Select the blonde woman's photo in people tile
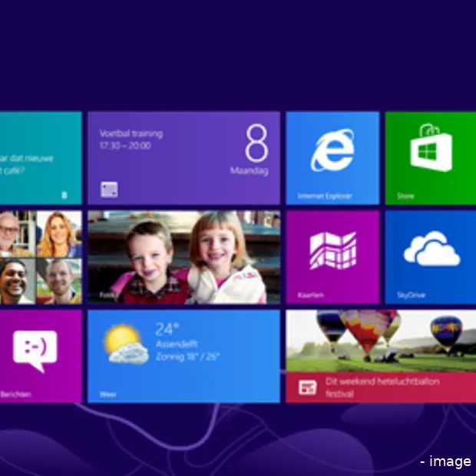The width and height of the screenshot is (476, 476). click(x=59, y=234)
